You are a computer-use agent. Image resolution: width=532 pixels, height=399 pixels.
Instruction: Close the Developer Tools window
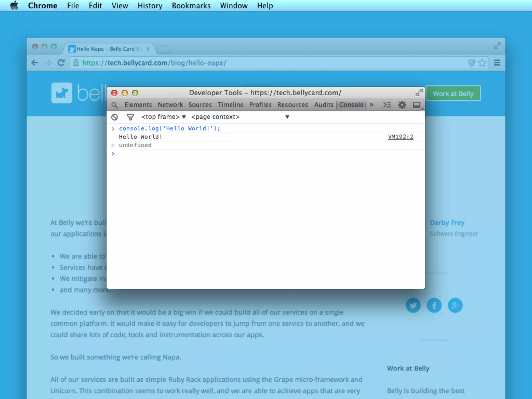pos(114,93)
